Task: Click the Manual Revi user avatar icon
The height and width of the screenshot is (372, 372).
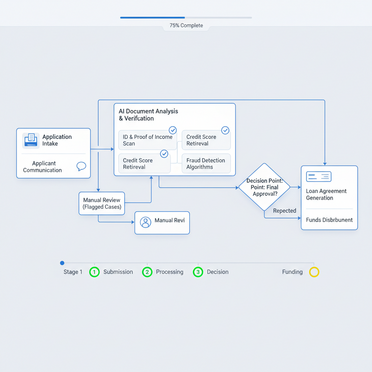Action: point(146,222)
